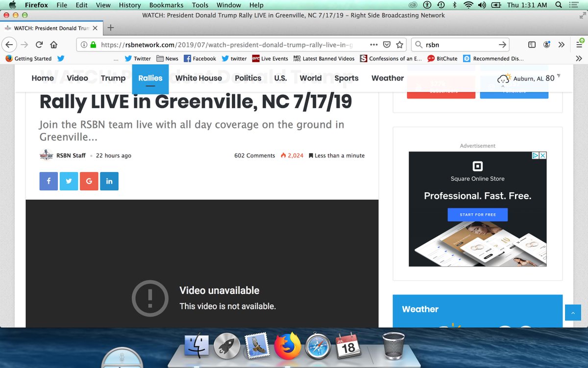Open Wi-Fi status menu
Screen dimensions: 588x368
pos(468,5)
